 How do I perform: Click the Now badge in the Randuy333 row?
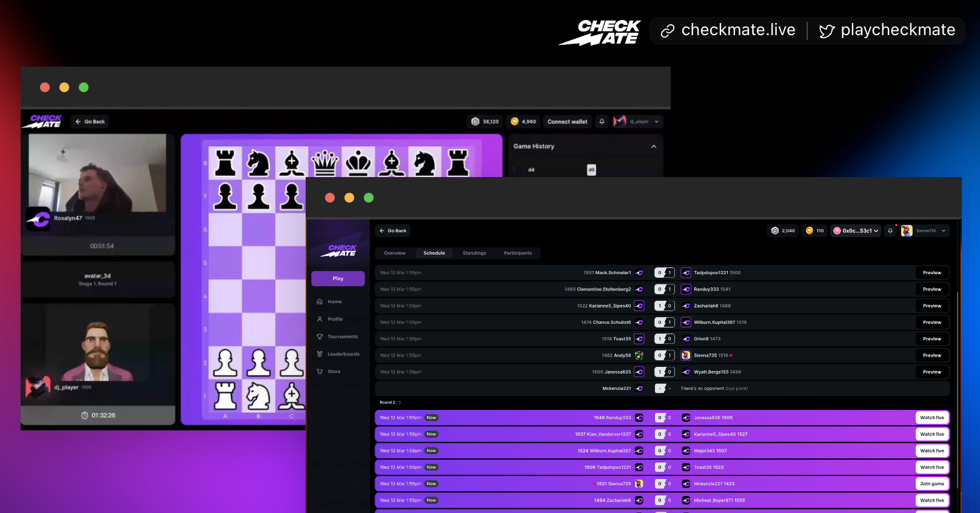(x=431, y=418)
